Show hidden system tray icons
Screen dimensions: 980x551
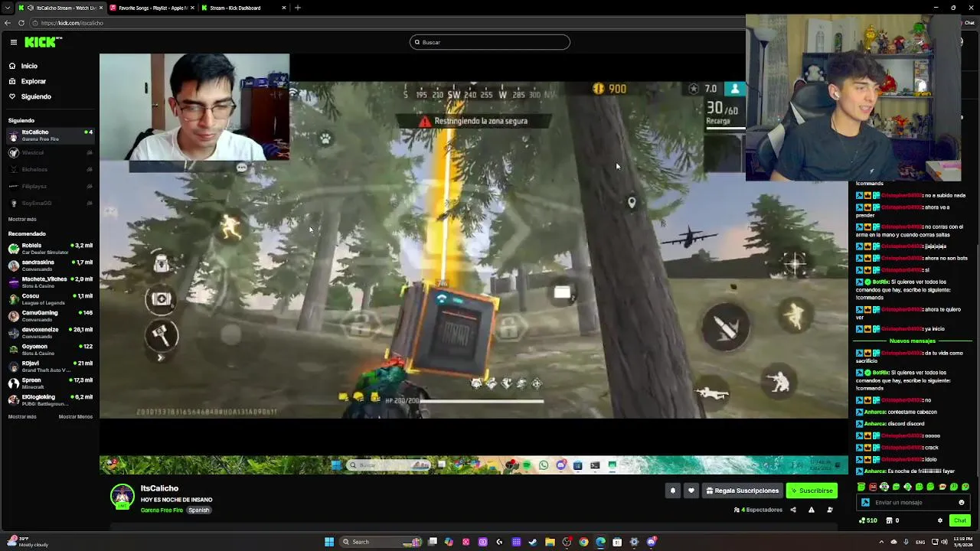[x=881, y=542]
